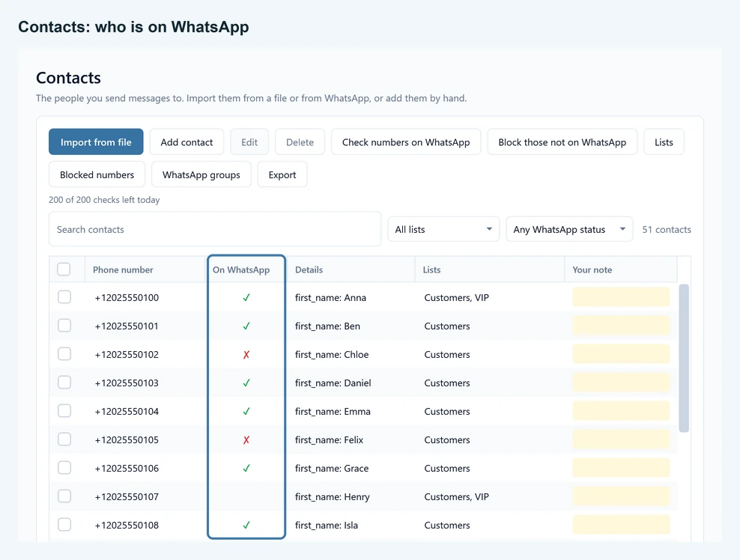
Task: Edit the note field for Isla
Action: coord(621,525)
